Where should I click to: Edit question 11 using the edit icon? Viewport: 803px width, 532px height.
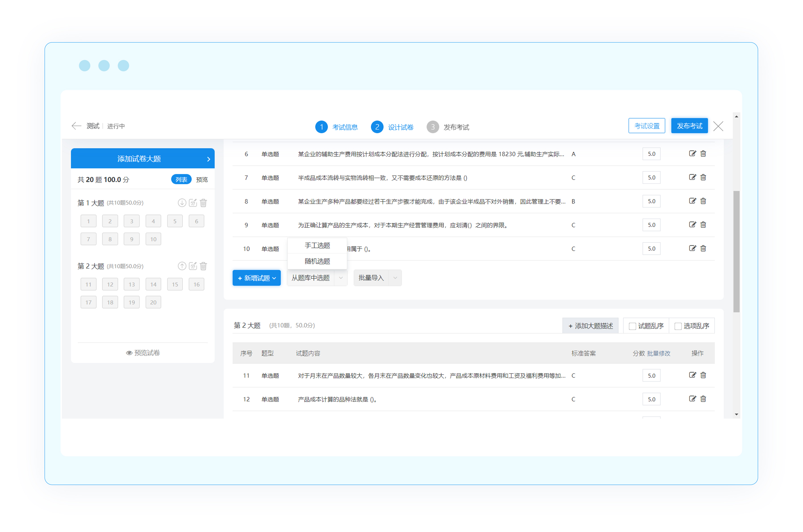(692, 375)
